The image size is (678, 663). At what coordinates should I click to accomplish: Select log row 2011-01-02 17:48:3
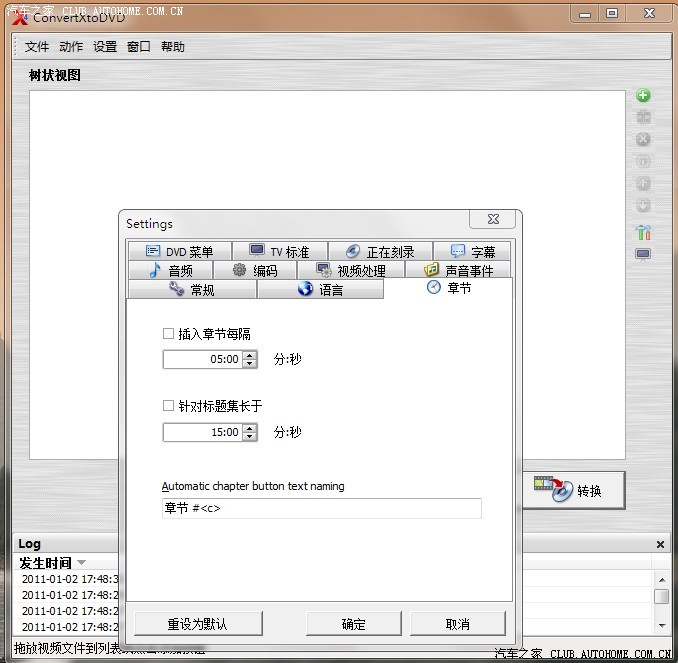point(70,579)
